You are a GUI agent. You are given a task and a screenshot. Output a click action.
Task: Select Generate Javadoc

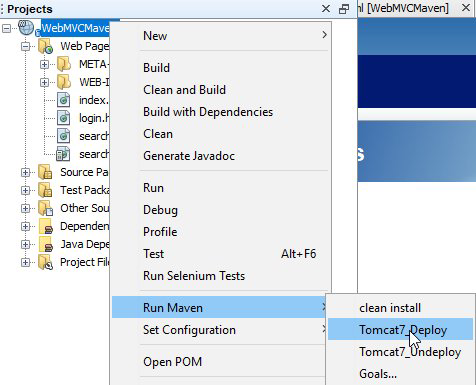221,156
